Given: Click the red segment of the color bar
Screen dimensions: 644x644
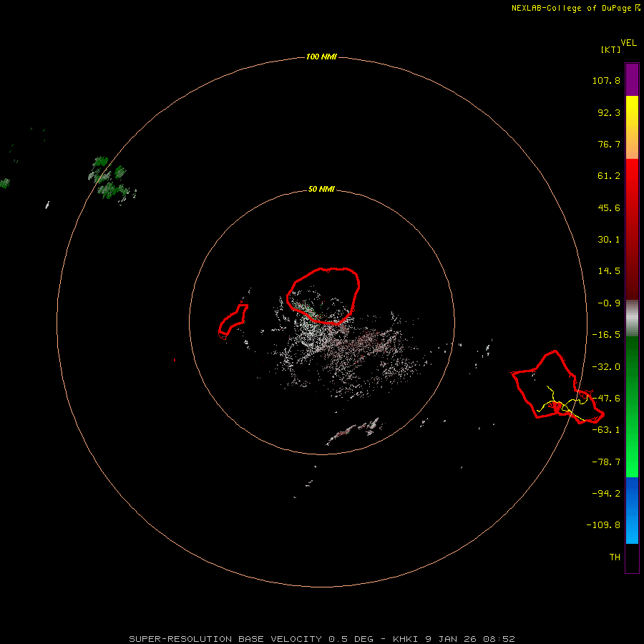Looking at the screenshot, I should tap(632, 229).
